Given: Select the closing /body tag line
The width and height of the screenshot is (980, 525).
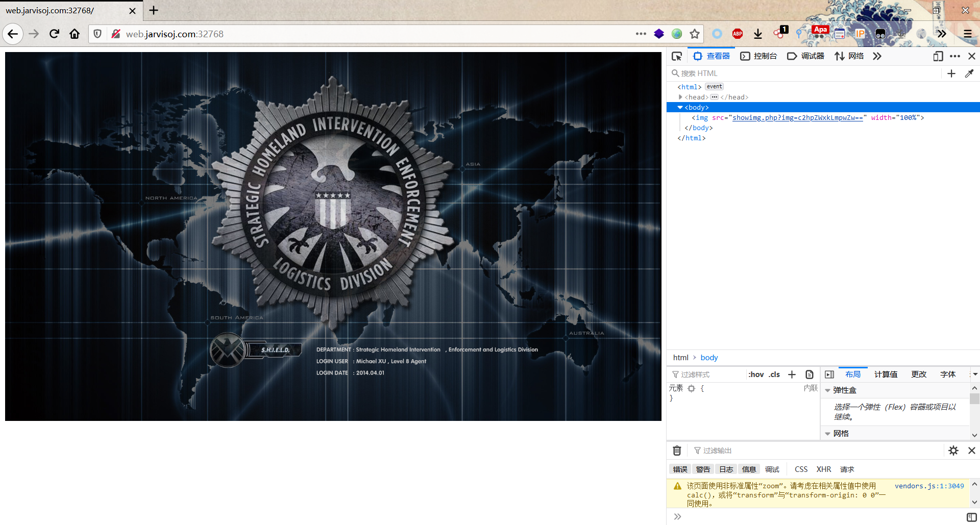Looking at the screenshot, I should [x=698, y=128].
